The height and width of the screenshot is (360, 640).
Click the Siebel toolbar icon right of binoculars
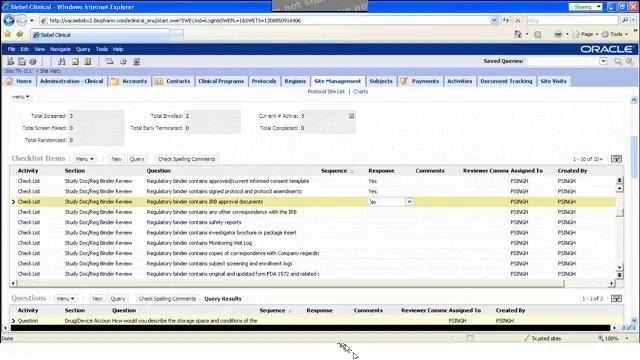pos(75,61)
